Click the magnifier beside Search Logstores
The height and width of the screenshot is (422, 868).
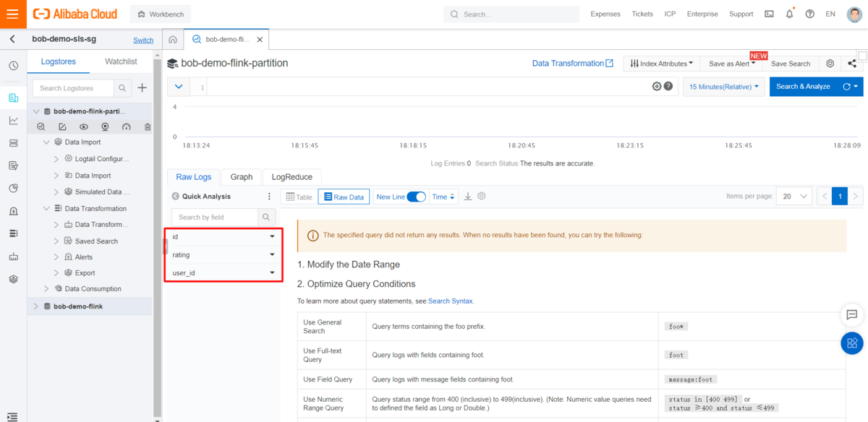[123, 88]
